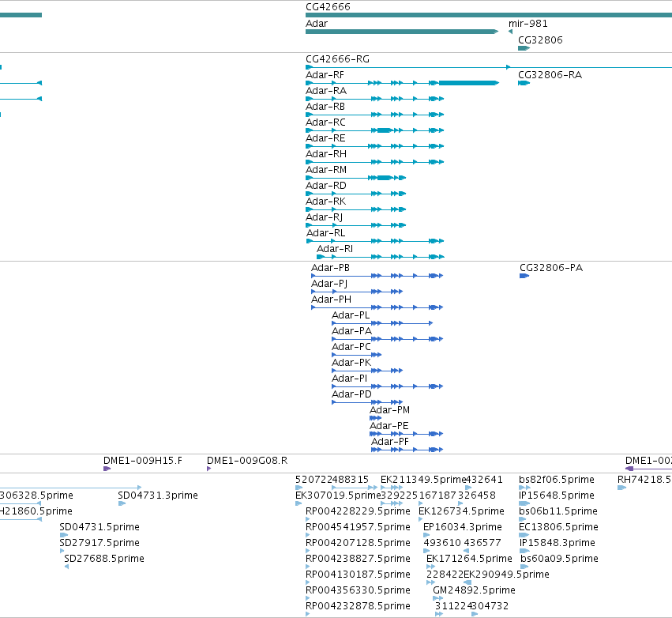The image size is (672, 618).
Task: Select the RP004228229.5prime EST
Action: click(307, 519)
